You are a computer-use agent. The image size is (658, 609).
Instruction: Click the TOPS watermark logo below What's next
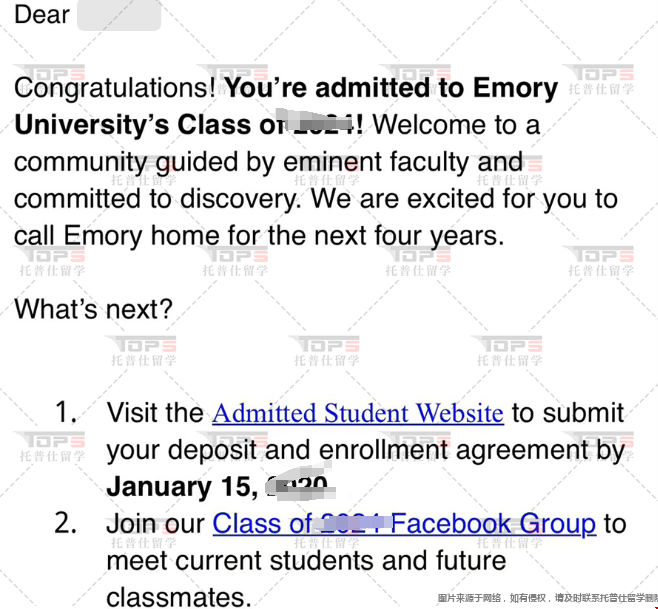[142, 344]
